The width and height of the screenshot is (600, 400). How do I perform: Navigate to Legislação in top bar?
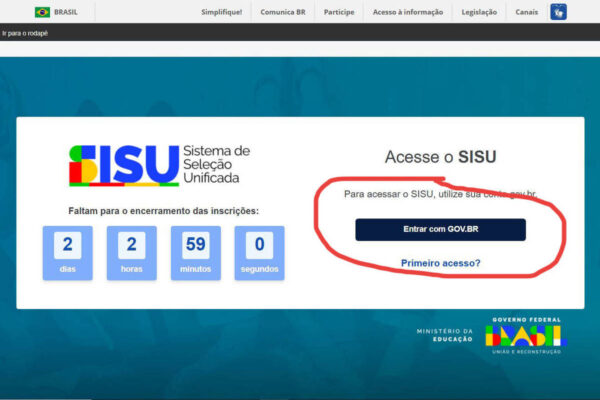pos(478,12)
